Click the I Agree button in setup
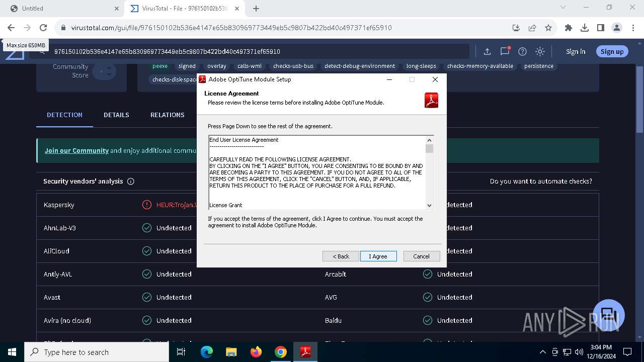Viewport: 644px width, 362px height. [378, 256]
